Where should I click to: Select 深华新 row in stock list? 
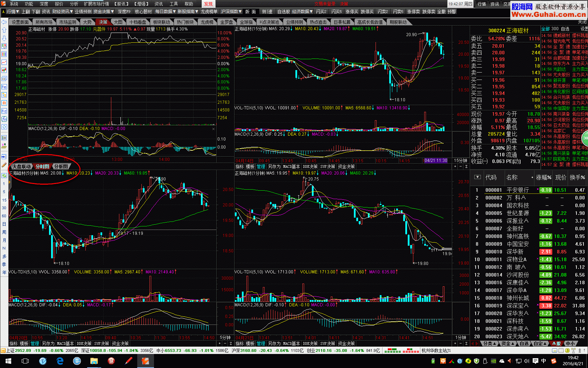[529, 252]
